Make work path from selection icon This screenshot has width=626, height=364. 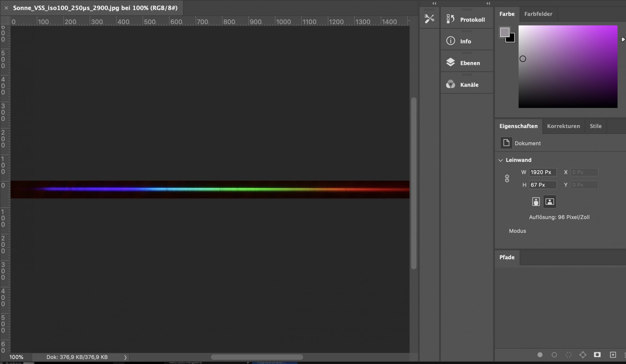pos(583,355)
